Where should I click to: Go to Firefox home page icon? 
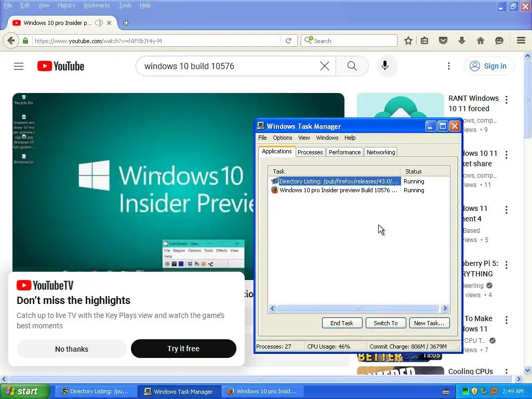point(481,41)
